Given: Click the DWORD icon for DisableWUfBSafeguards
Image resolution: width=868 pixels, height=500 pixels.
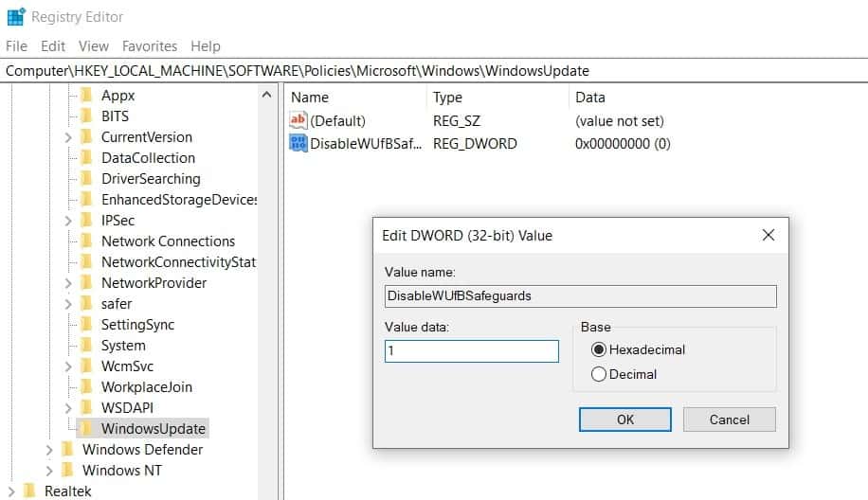Looking at the screenshot, I should (x=298, y=144).
